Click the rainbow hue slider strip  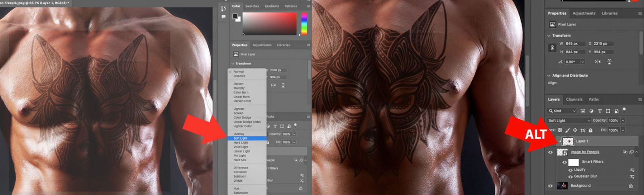pyautogui.click(x=304, y=23)
